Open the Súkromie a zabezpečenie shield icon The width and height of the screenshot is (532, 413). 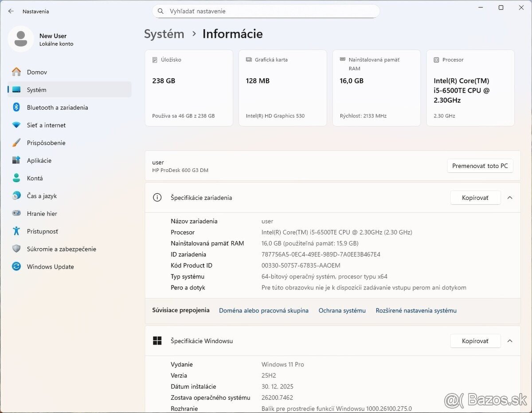[x=16, y=249]
